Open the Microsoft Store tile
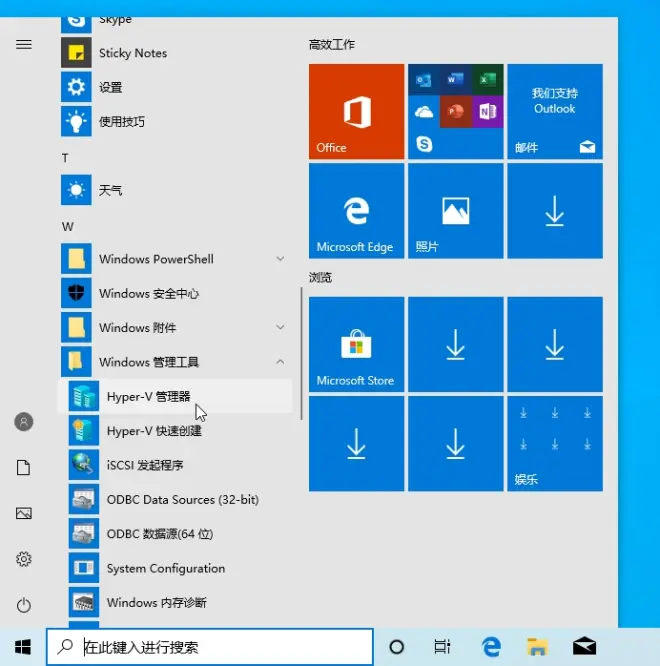This screenshot has height=666, width=660. (x=356, y=344)
